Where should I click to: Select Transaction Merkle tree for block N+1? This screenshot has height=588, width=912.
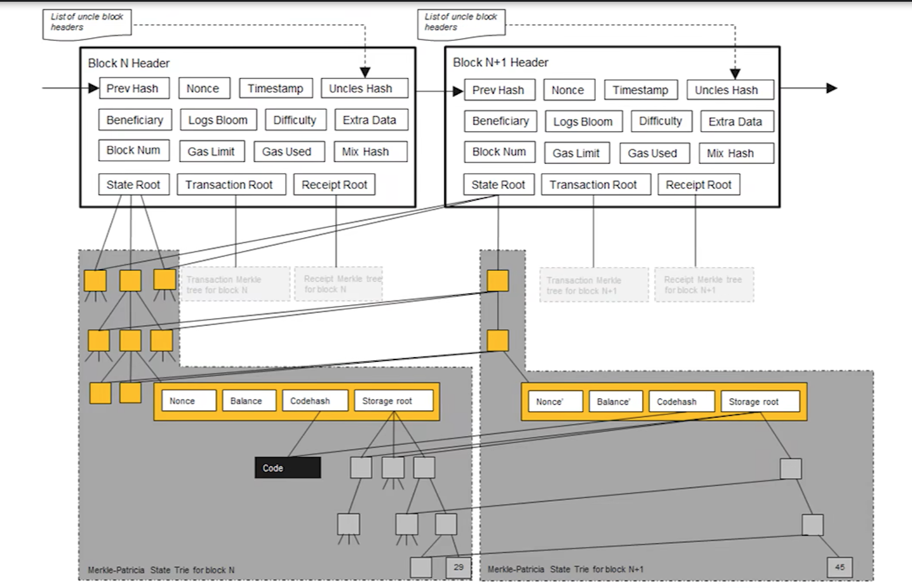[594, 285]
